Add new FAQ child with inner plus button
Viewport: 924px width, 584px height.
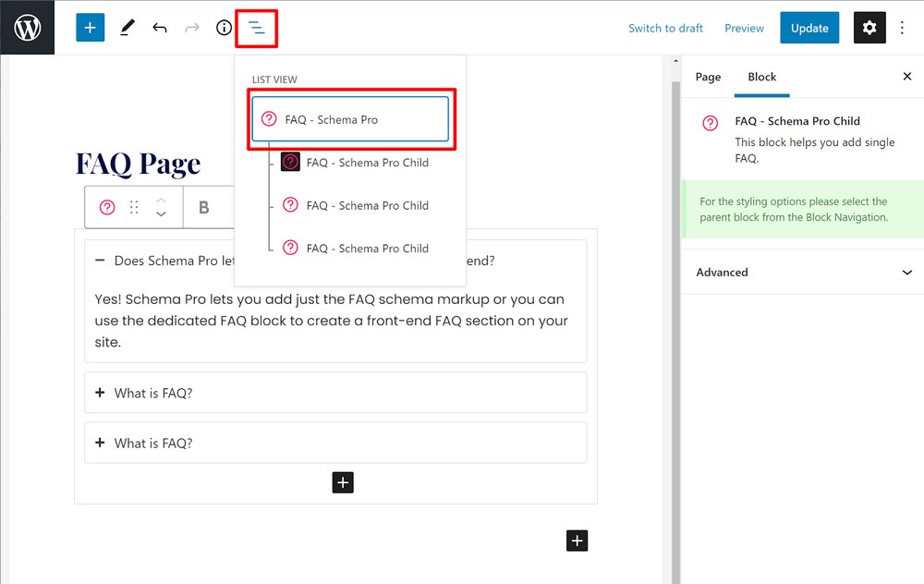point(343,482)
